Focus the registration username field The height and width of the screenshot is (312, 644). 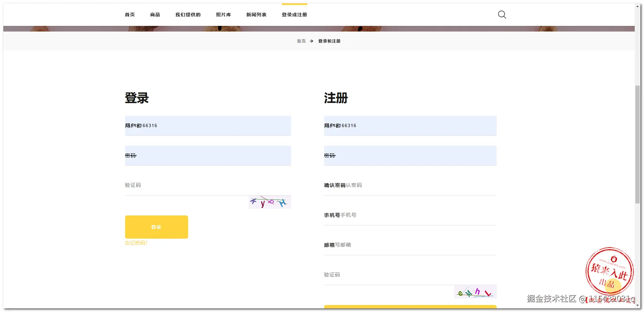point(410,126)
